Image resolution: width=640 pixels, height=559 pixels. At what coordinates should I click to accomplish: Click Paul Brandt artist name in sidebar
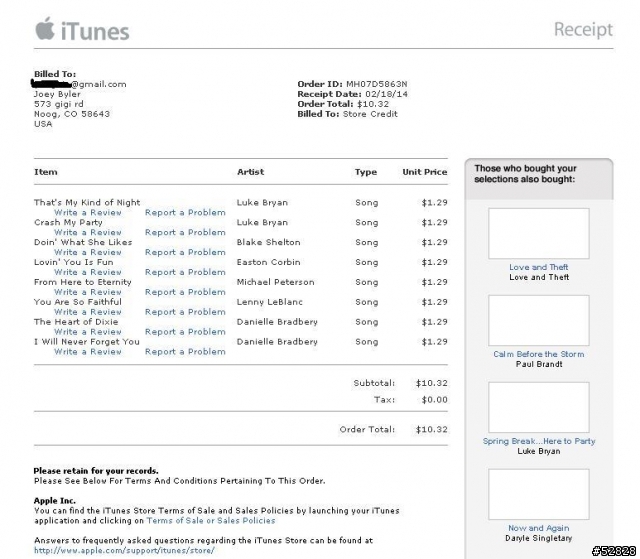pos(539,364)
